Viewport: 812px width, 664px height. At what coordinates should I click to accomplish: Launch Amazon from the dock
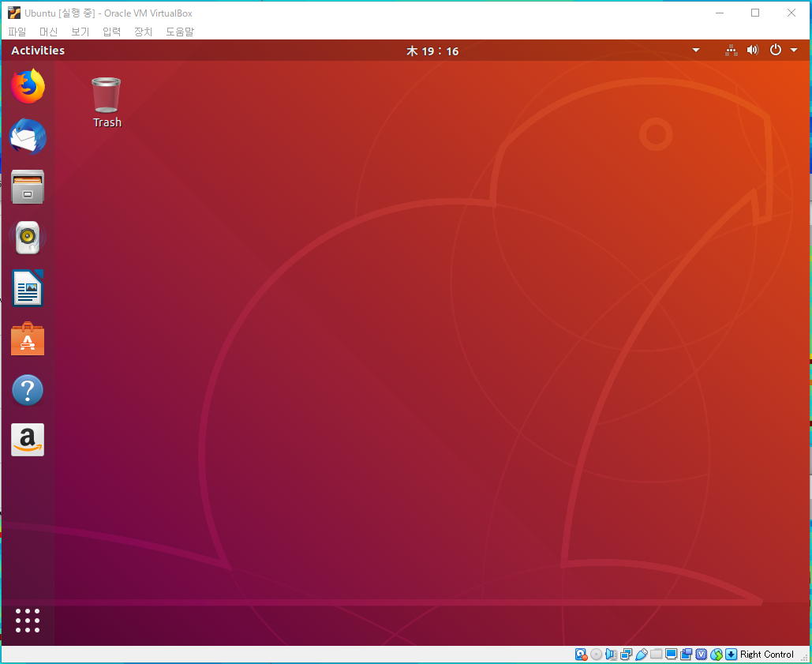coord(28,440)
